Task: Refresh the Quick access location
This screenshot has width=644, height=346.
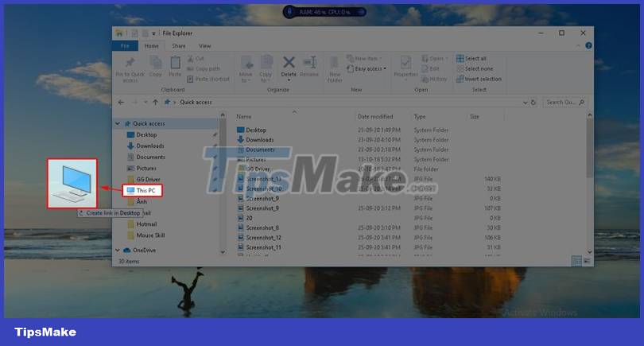Action: coord(533,103)
